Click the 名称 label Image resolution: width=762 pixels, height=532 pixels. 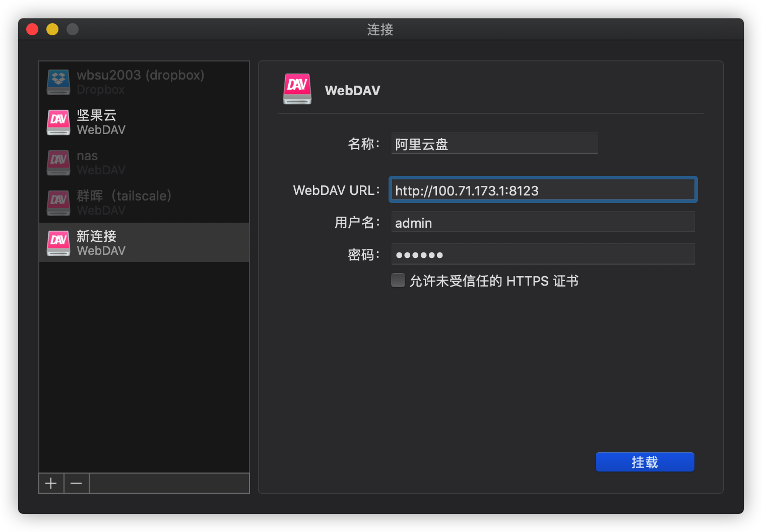(x=363, y=144)
